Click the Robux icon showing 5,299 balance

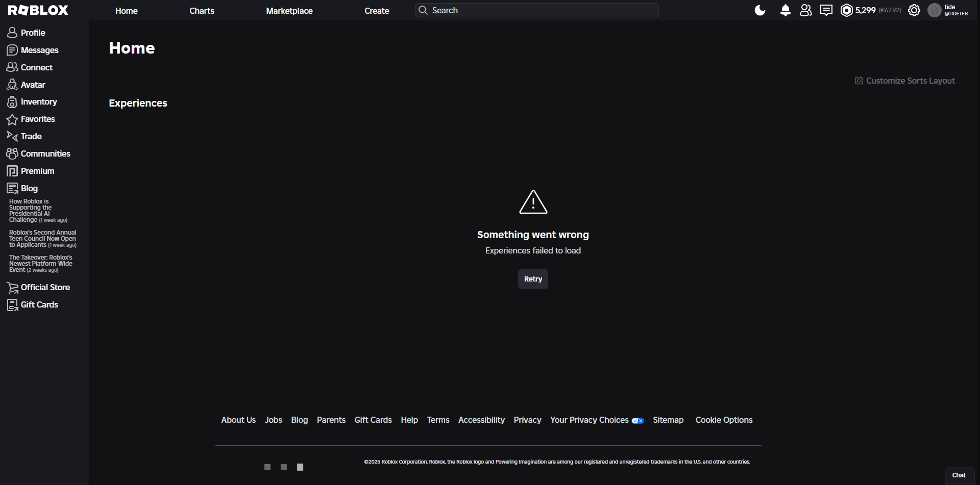[x=847, y=10]
